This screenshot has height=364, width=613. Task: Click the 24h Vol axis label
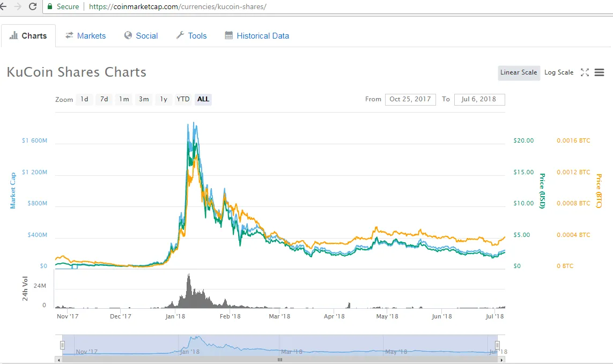(x=25, y=288)
